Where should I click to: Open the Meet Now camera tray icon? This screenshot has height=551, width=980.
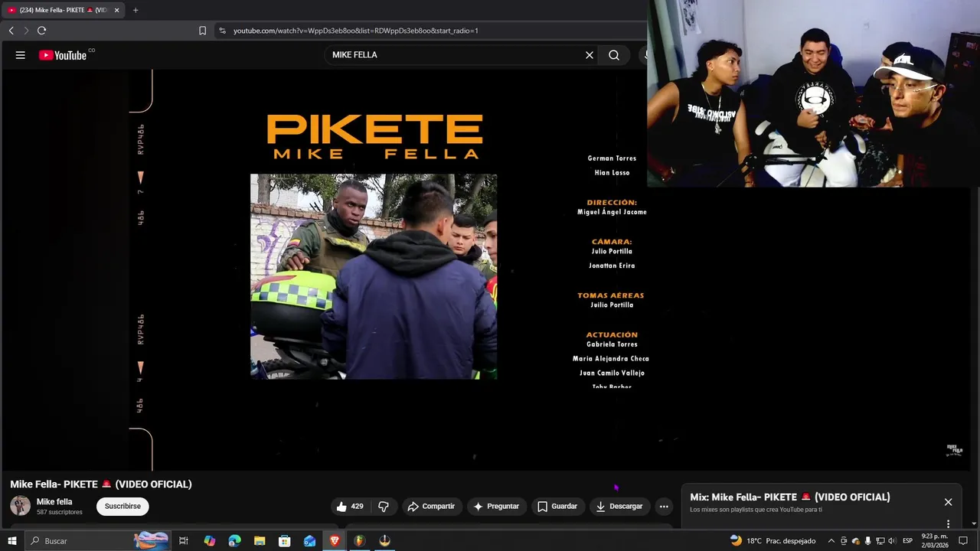coord(844,541)
